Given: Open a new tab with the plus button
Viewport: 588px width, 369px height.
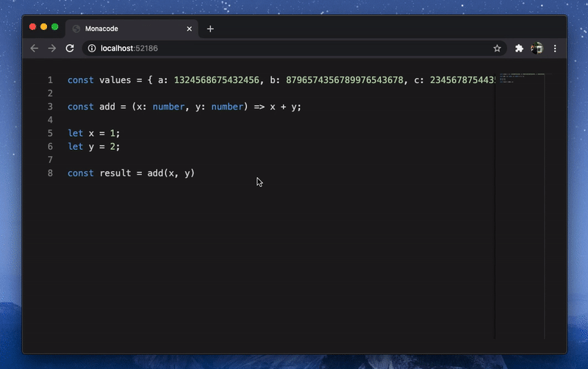Looking at the screenshot, I should click(x=210, y=29).
